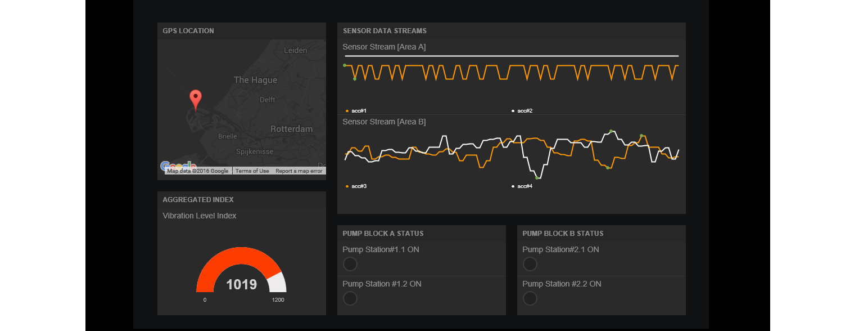Toggle Pump Station#2.1 ON indicator

coord(530,264)
